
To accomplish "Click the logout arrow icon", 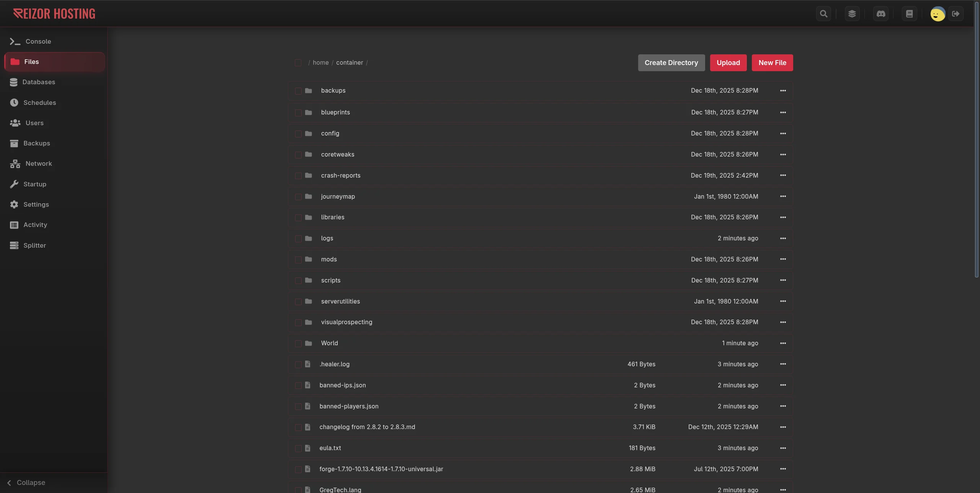I will [956, 14].
